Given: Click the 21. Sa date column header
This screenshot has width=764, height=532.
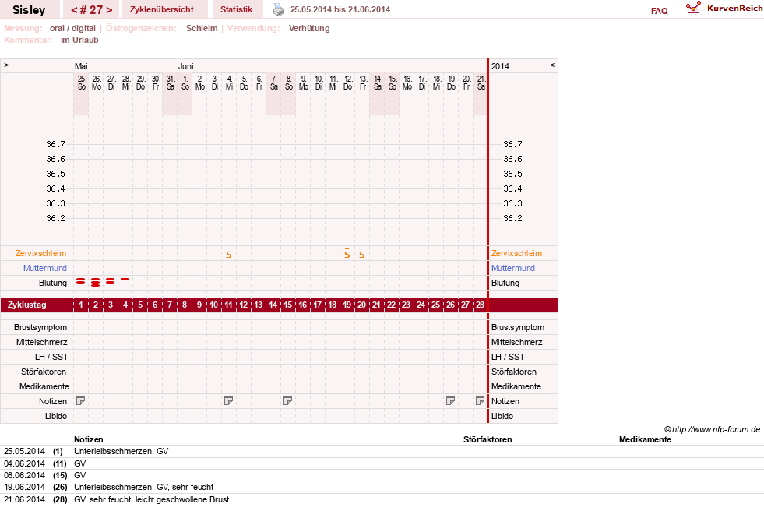Looking at the screenshot, I should pyautogui.click(x=481, y=83).
